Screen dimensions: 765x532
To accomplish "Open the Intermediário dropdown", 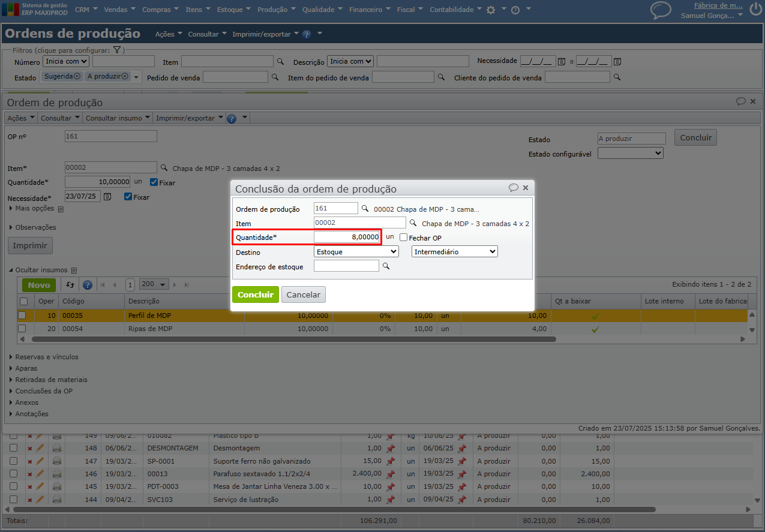I will (x=454, y=252).
